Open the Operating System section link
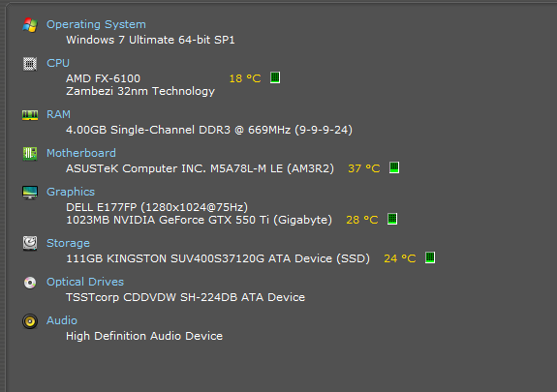 click(x=96, y=24)
